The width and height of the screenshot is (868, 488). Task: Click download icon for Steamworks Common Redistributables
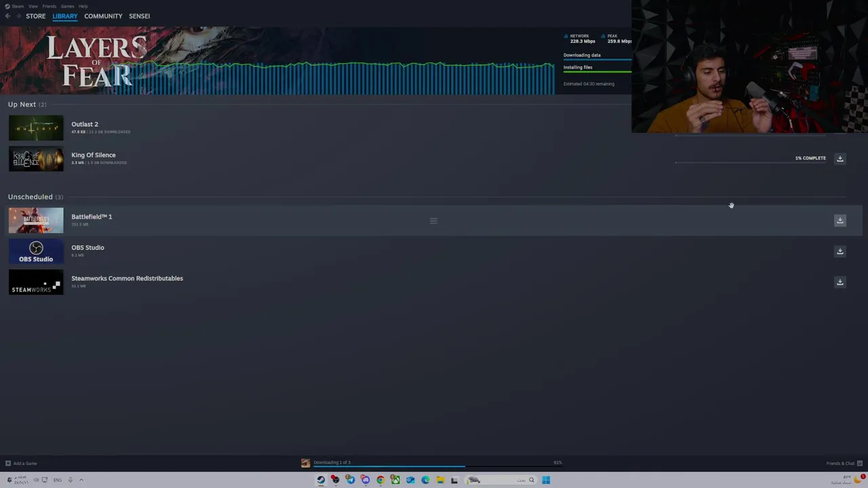(x=840, y=282)
